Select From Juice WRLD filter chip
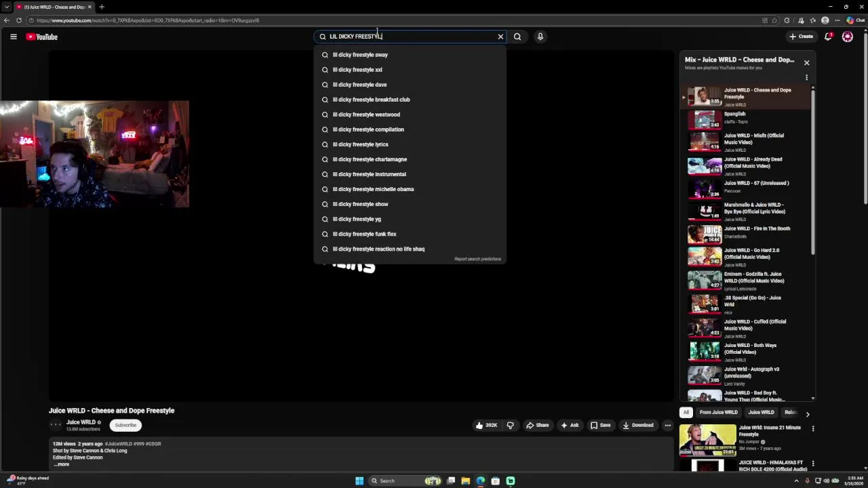 718,412
